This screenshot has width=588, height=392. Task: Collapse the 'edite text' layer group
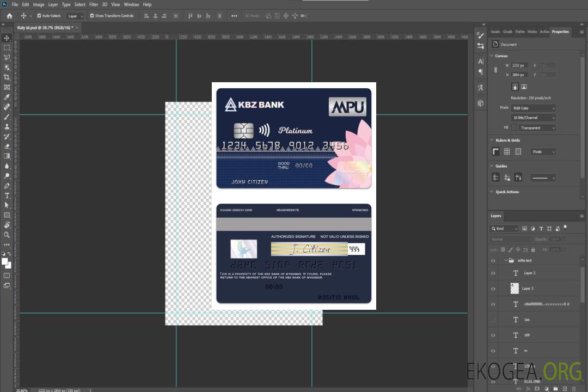(506, 260)
